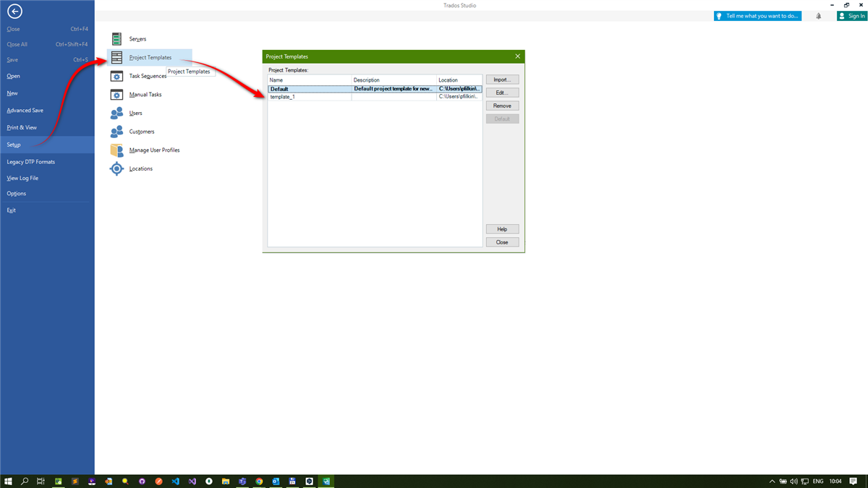868x488 pixels.
Task: Open Visual Studio Code from taskbar
Action: 175,481
